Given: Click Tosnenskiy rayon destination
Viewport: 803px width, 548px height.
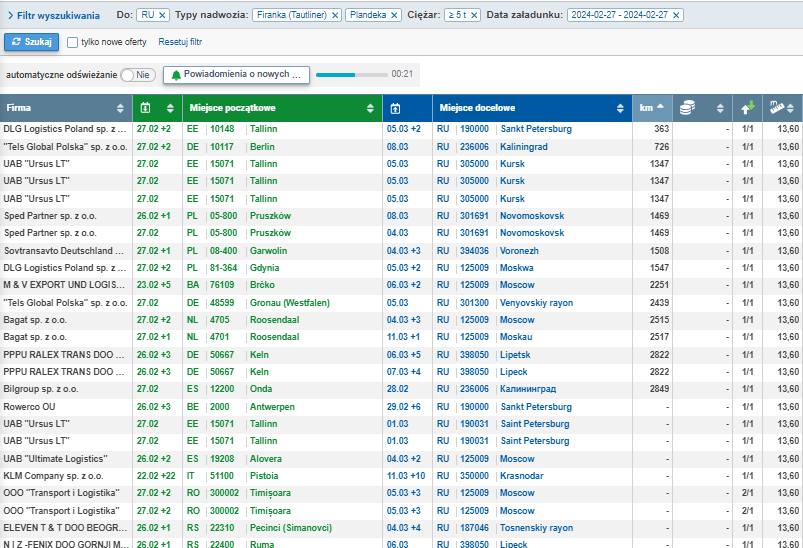Looking at the screenshot, I should [537, 528].
